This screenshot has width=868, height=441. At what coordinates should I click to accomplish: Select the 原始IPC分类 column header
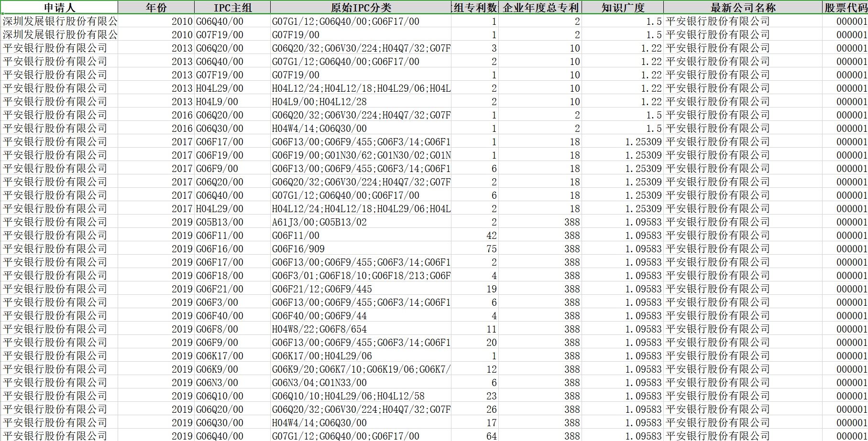click(361, 8)
